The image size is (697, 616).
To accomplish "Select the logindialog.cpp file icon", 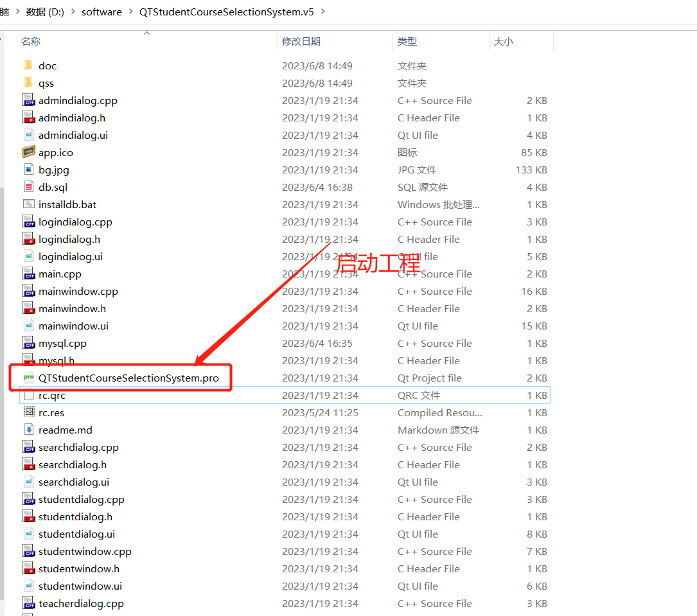I will pos(29,222).
